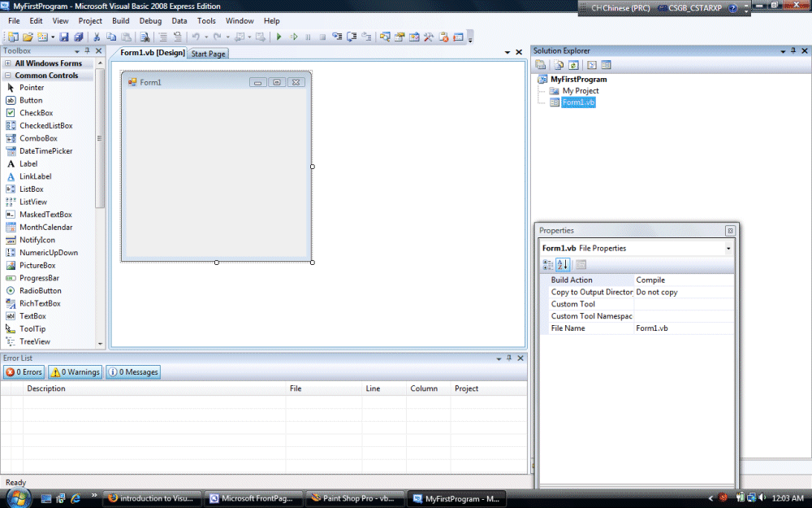Screen dimensions: 812x508
Task: Click the Save All toolbar icon
Action: (x=78, y=37)
